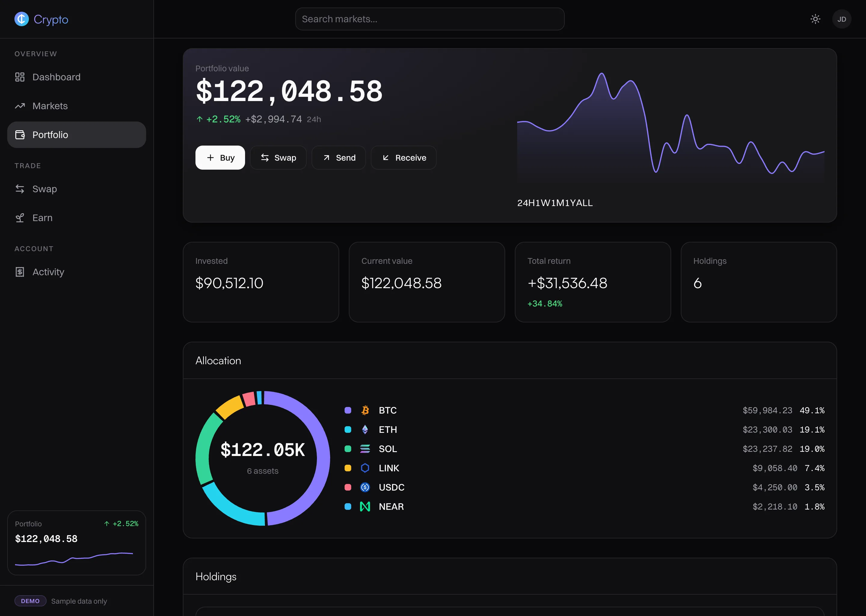Screen dimensions: 866x616
Task: Click the SOL allocation 19.0%
Action: pyautogui.click(x=812, y=449)
